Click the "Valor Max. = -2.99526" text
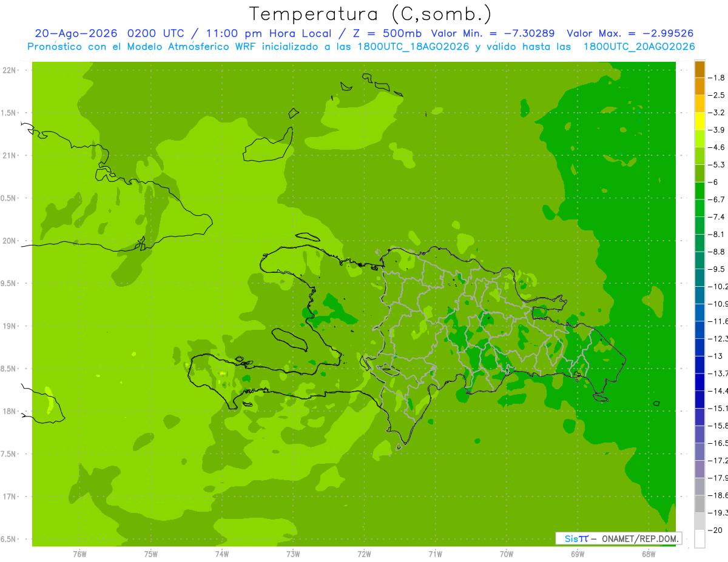Viewport: 728px width, 562px height. (630, 33)
